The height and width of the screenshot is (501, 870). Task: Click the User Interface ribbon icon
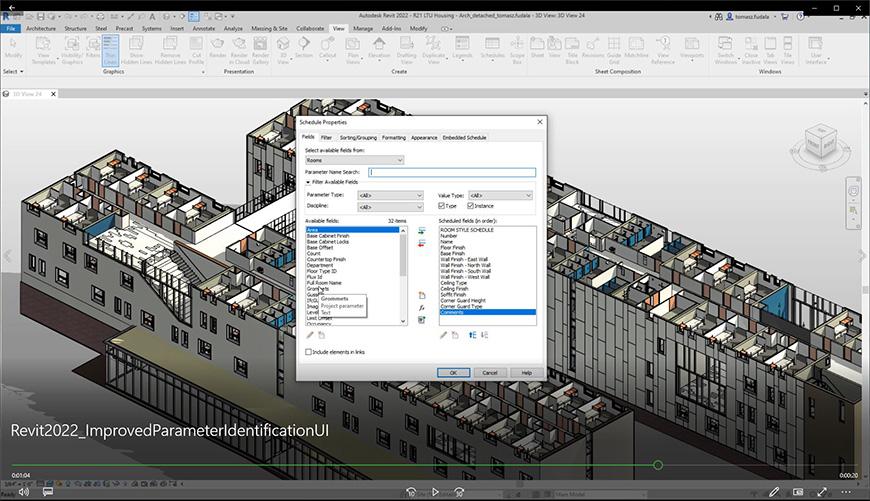point(815,50)
